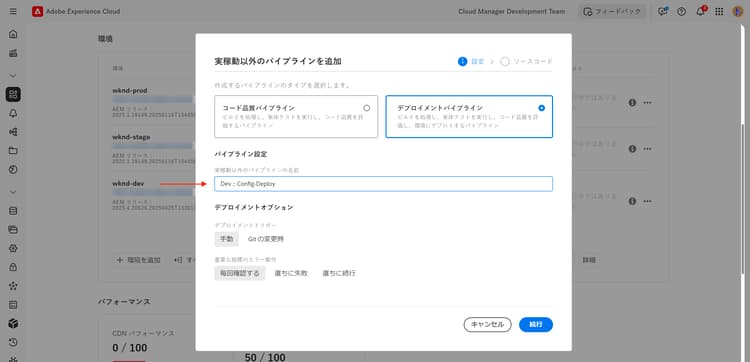Choose 直ちに続行 error behavior
This screenshot has height=362, width=750.
tap(339, 273)
